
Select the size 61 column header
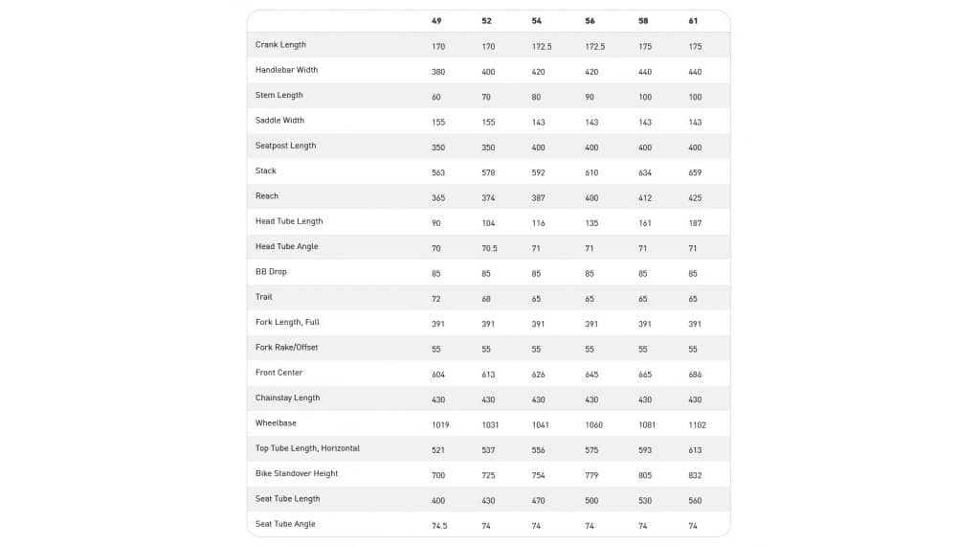693,21
